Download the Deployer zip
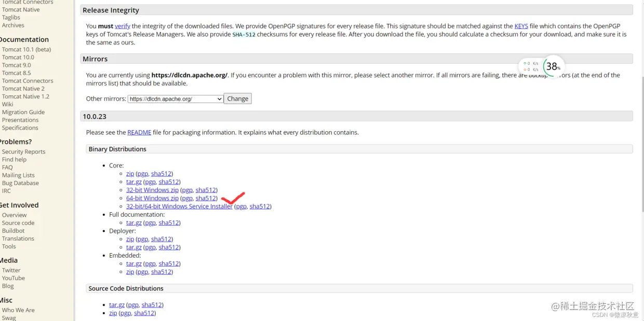The width and height of the screenshot is (644, 321). [x=130, y=239]
